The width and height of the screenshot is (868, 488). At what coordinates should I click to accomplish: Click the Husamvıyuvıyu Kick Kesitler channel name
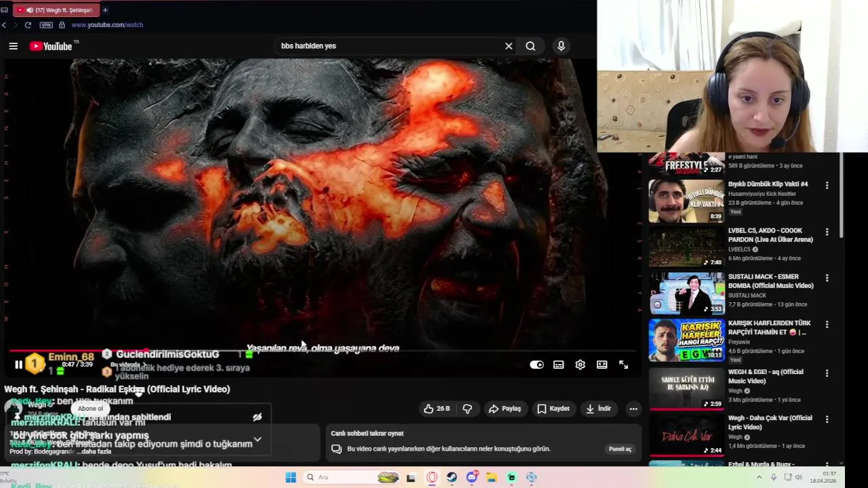pos(762,194)
